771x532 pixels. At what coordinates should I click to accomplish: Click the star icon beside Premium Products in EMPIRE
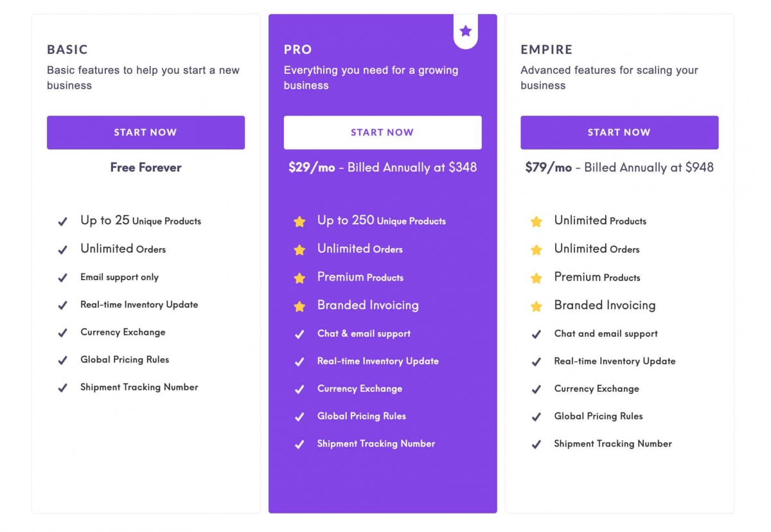click(x=536, y=278)
